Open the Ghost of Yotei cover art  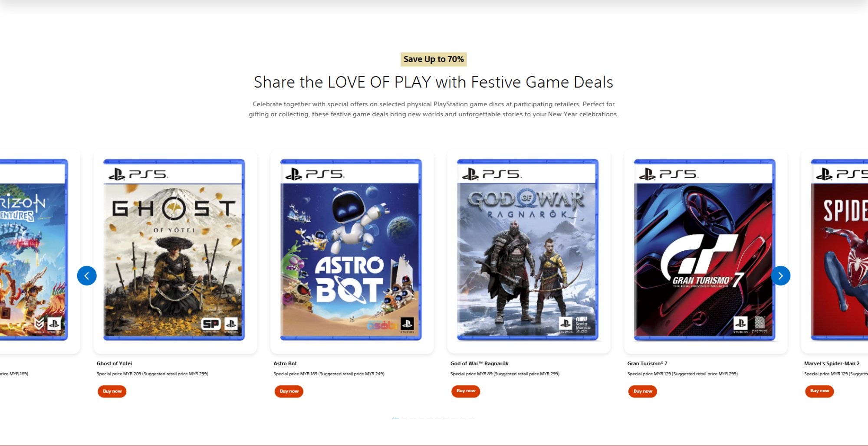[174, 250]
